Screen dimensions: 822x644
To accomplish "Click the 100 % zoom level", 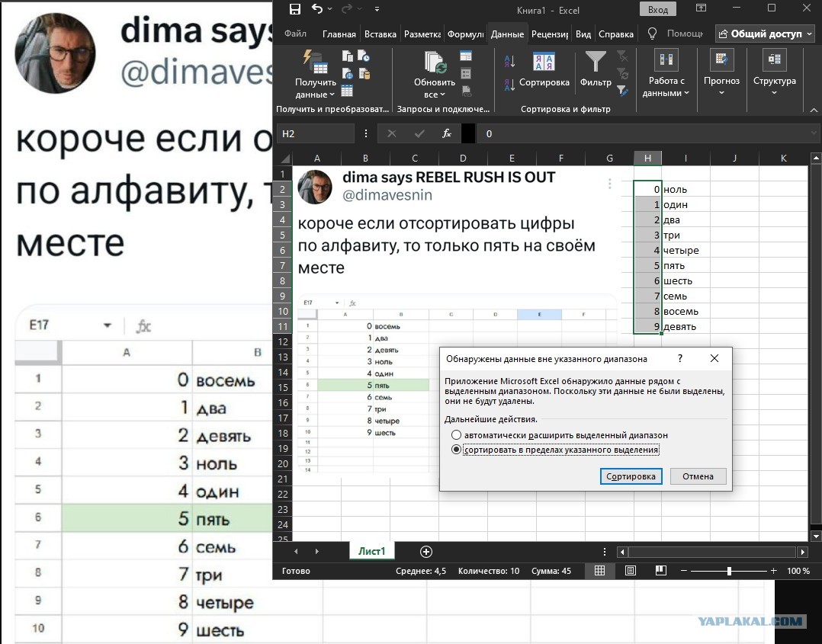I will [798, 571].
